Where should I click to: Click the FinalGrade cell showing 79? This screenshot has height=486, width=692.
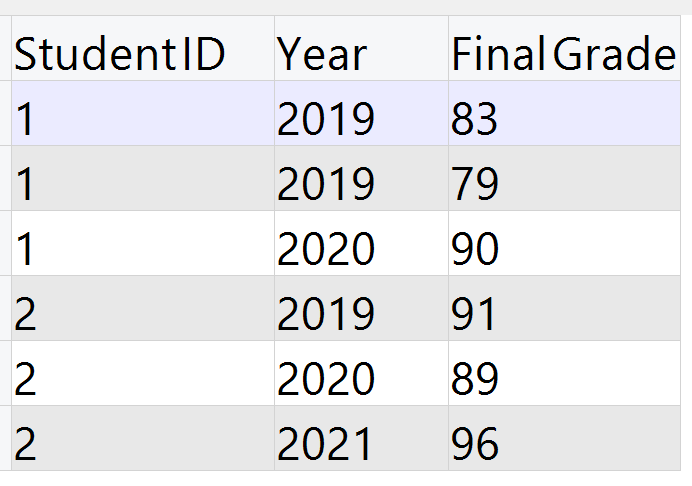point(475,185)
